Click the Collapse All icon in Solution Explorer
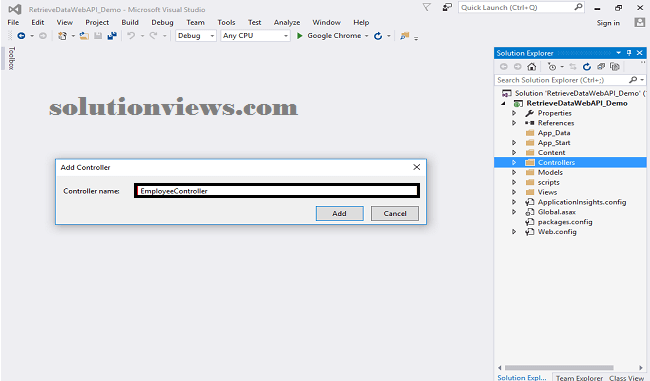 pos(601,66)
